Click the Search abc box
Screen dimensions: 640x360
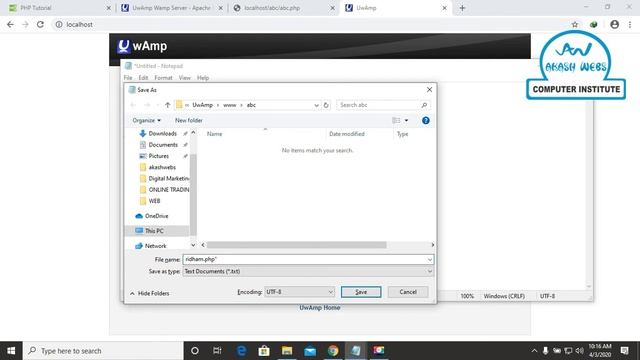tap(378, 105)
